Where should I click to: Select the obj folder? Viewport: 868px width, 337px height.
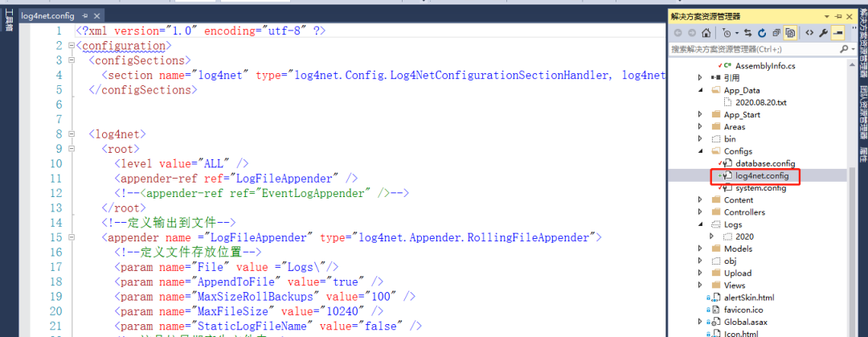(x=730, y=261)
